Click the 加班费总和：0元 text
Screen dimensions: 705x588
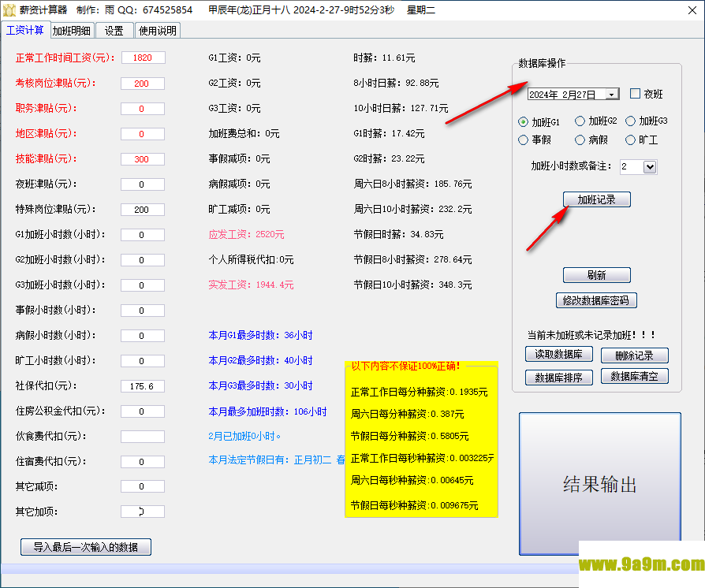[244, 133]
